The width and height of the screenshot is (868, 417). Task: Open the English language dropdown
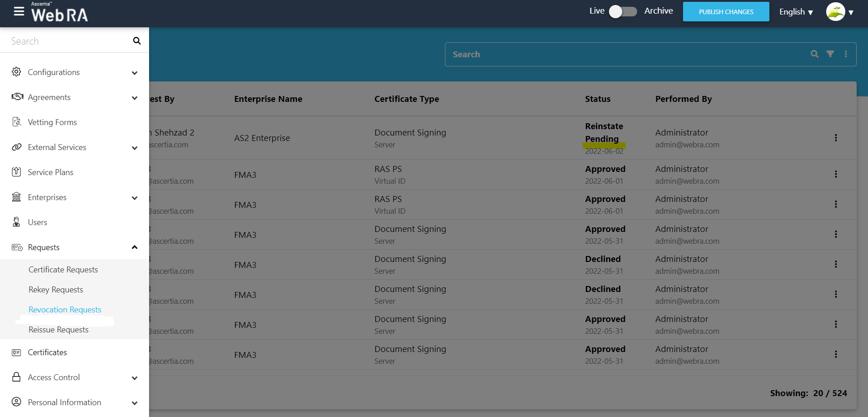point(796,12)
